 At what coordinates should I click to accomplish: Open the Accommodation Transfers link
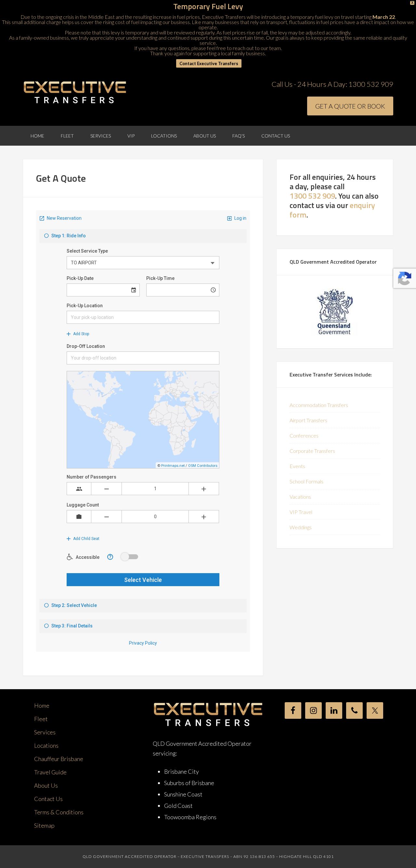[x=318, y=405]
